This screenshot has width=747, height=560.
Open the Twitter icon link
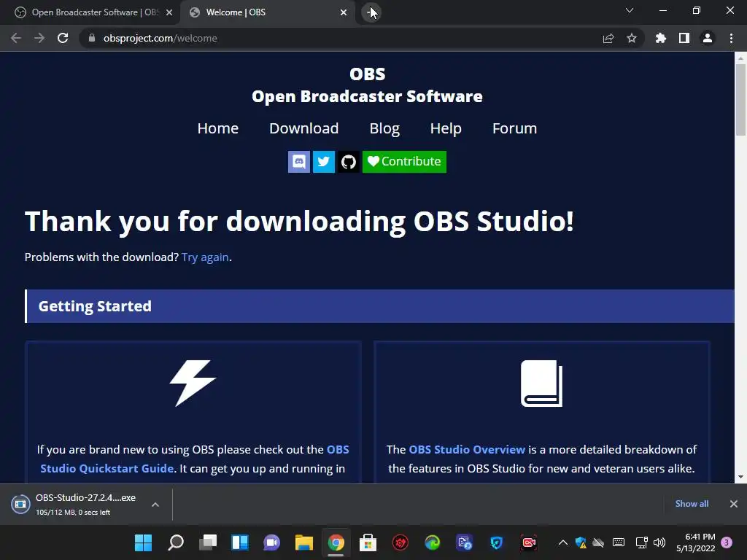pyautogui.click(x=323, y=162)
